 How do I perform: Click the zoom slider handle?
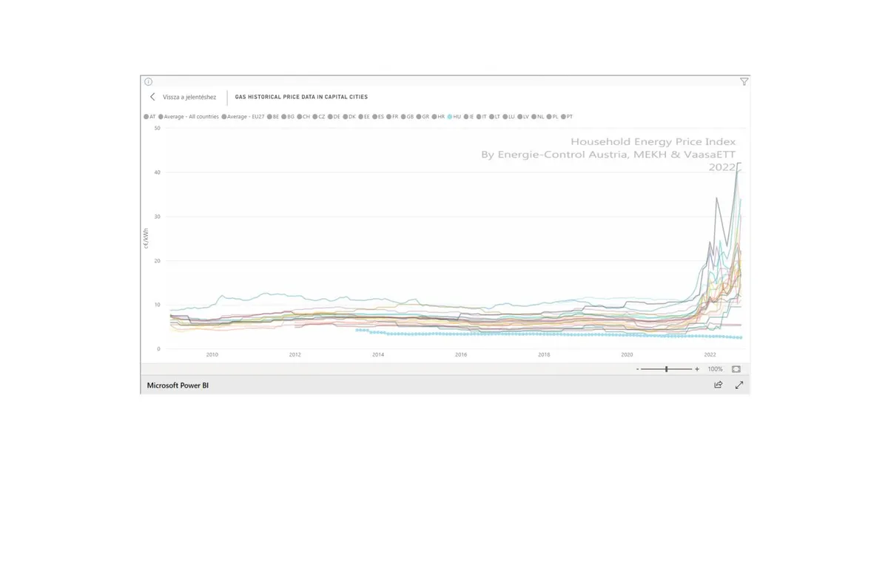tap(667, 368)
